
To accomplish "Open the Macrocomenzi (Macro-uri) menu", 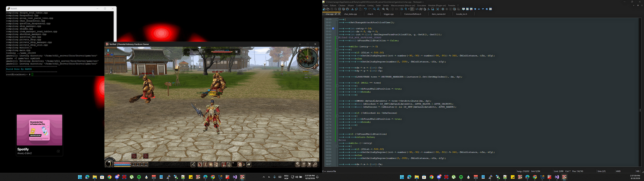I will [x=403, y=5].
